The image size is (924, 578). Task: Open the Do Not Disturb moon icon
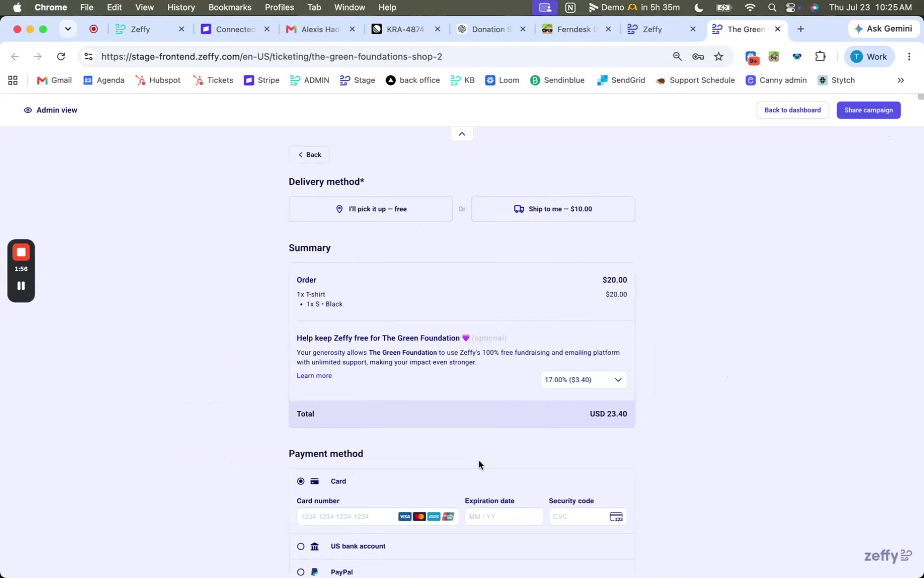pos(698,7)
